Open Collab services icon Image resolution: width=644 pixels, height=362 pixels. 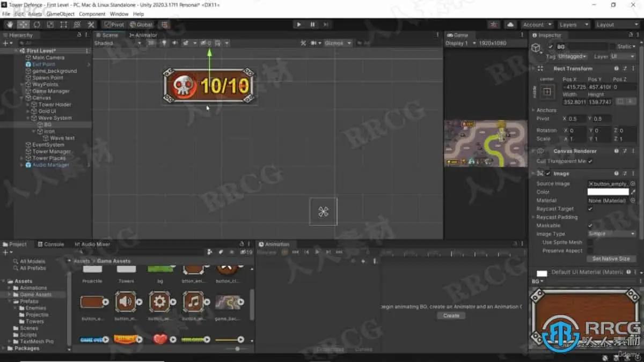[x=494, y=24]
